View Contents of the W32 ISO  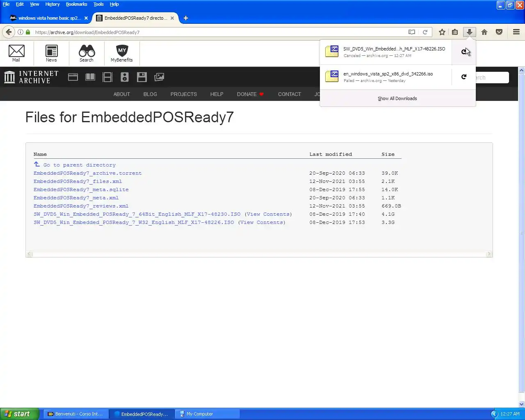tap(262, 222)
